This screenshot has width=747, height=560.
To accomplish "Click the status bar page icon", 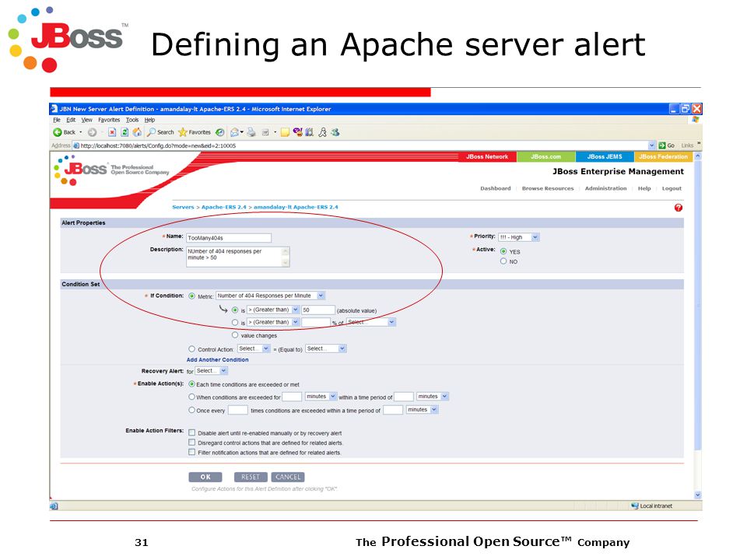I will point(54,506).
